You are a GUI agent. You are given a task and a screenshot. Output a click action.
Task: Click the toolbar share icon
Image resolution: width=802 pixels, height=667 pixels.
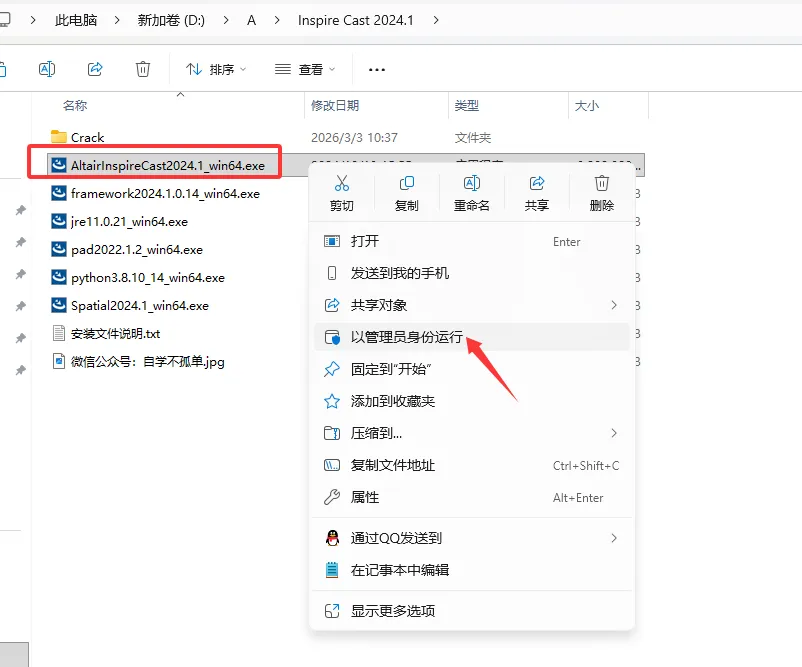click(x=95, y=69)
